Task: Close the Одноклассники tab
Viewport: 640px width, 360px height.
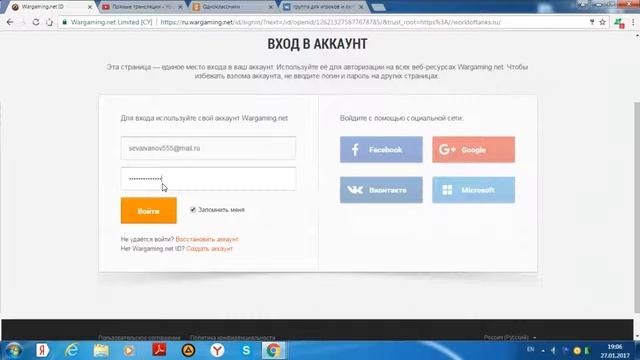Action: click(x=271, y=7)
